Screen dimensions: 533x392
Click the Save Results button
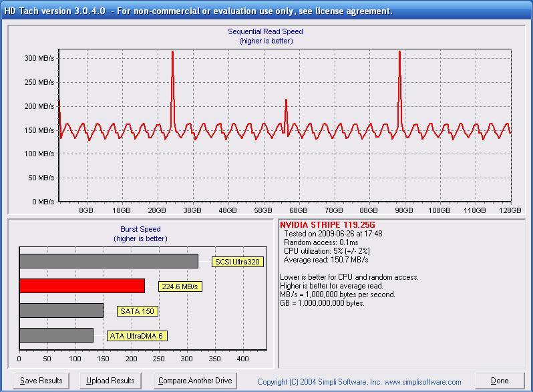pos(41,381)
